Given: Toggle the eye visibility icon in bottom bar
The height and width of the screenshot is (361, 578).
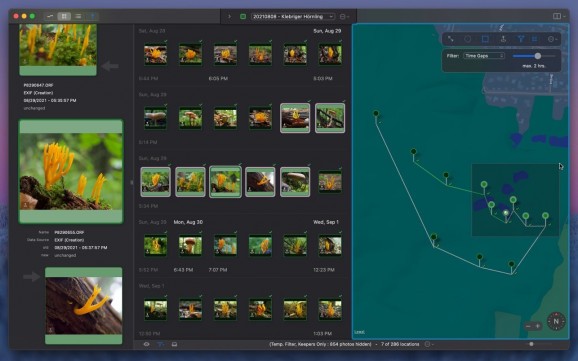Looking at the screenshot, I should [146, 344].
